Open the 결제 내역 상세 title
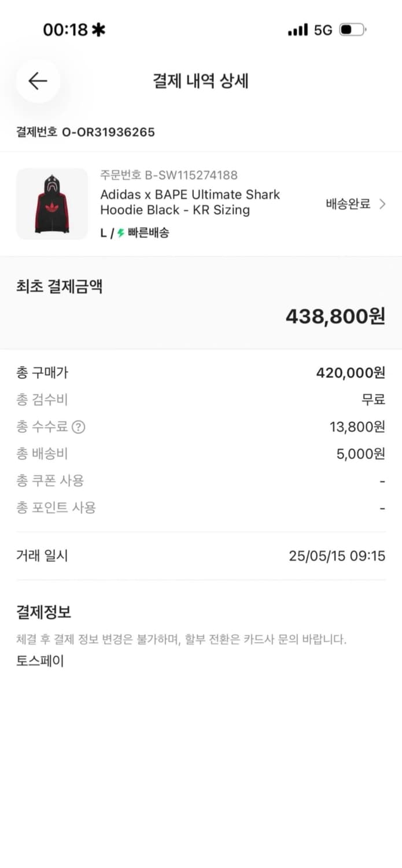The width and height of the screenshot is (402, 868). click(201, 81)
